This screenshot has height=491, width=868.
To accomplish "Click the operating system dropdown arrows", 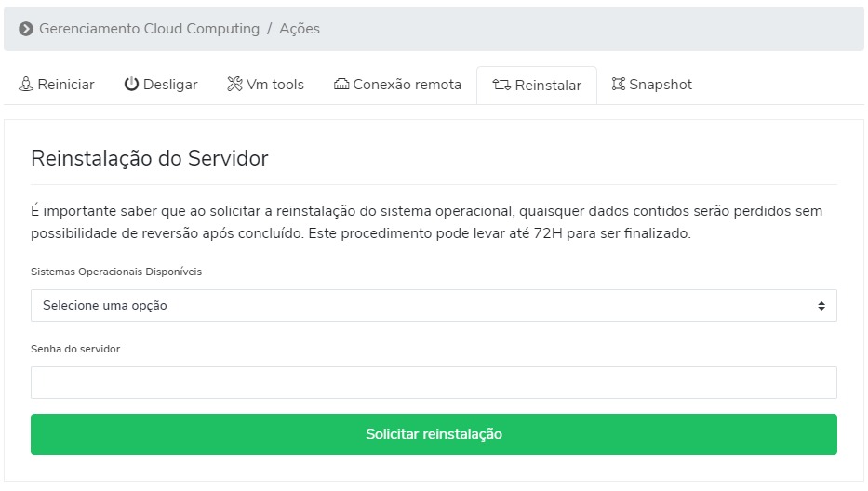I will tap(821, 306).
